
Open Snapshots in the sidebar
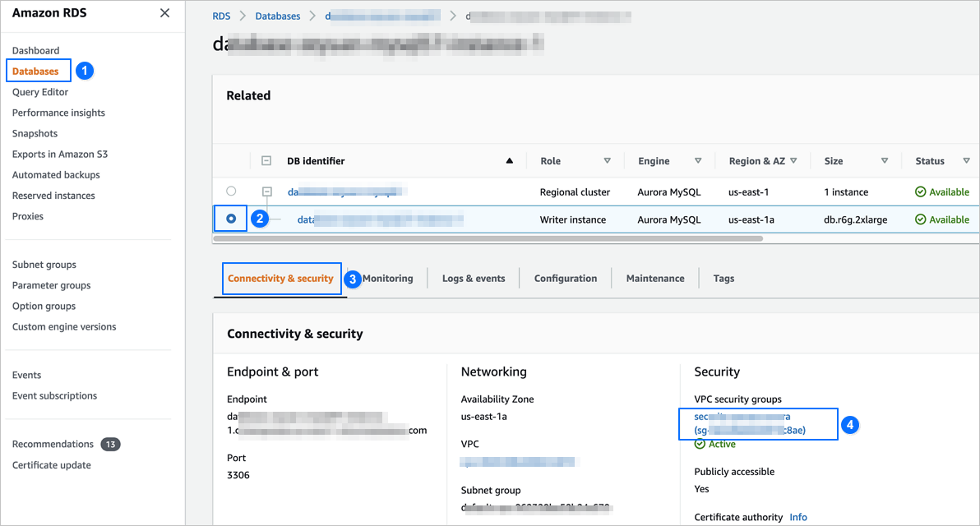(35, 133)
